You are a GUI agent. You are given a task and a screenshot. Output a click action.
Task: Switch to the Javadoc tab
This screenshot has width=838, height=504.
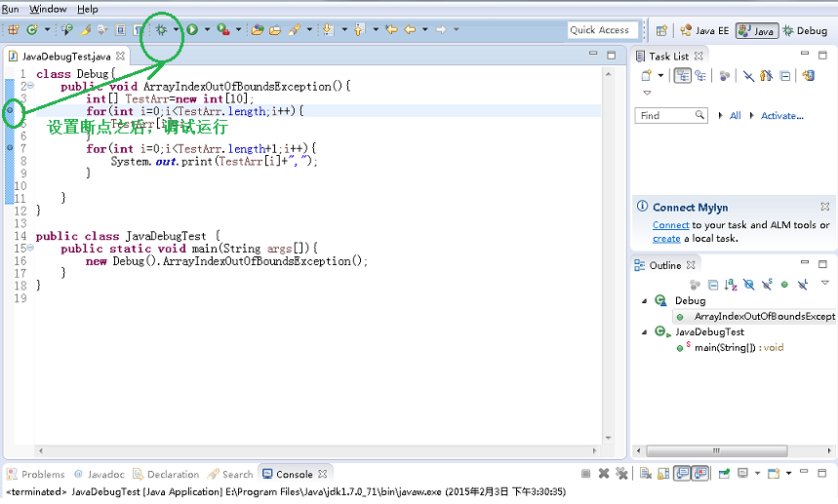point(100,474)
